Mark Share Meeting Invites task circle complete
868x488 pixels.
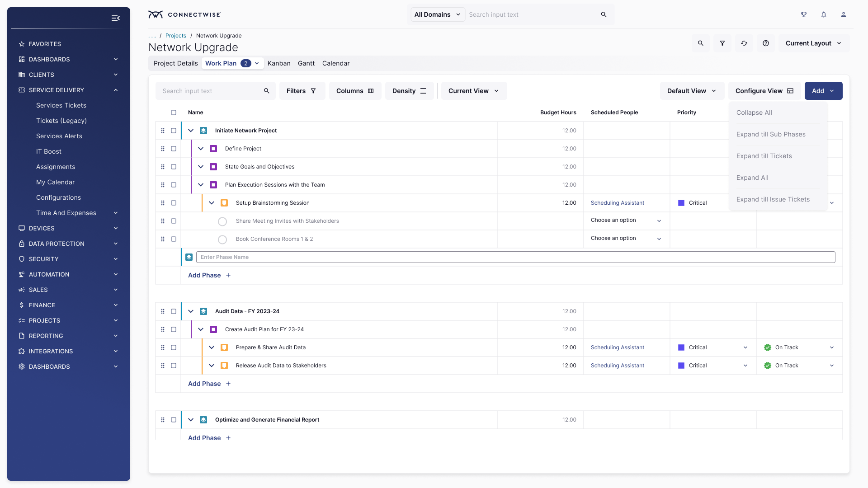click(222, 221)
